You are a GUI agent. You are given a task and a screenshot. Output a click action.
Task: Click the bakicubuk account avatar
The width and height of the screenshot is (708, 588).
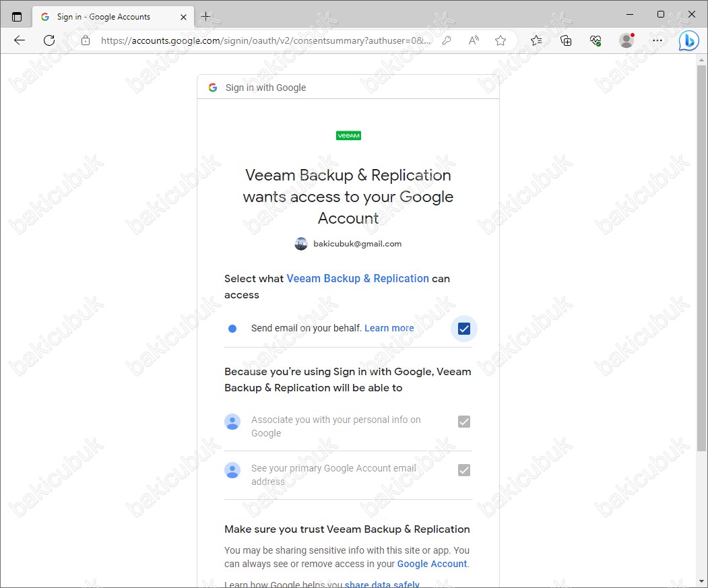[301, 244]
